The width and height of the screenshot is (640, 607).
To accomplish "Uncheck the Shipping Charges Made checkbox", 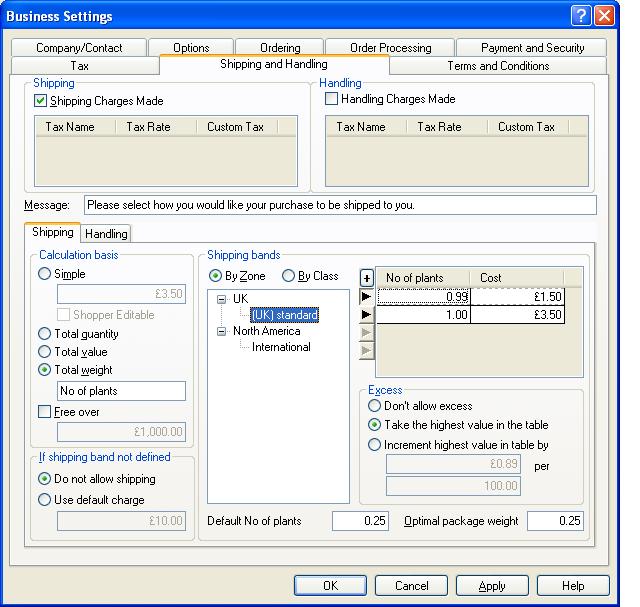I will click(41, 101).
